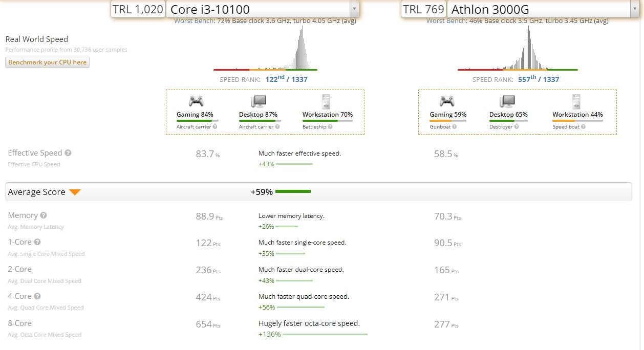The width and height of the screenshot is (644, 350).
Task: Click 'Much faster effective speed.' text
Action: coord(299,153)
